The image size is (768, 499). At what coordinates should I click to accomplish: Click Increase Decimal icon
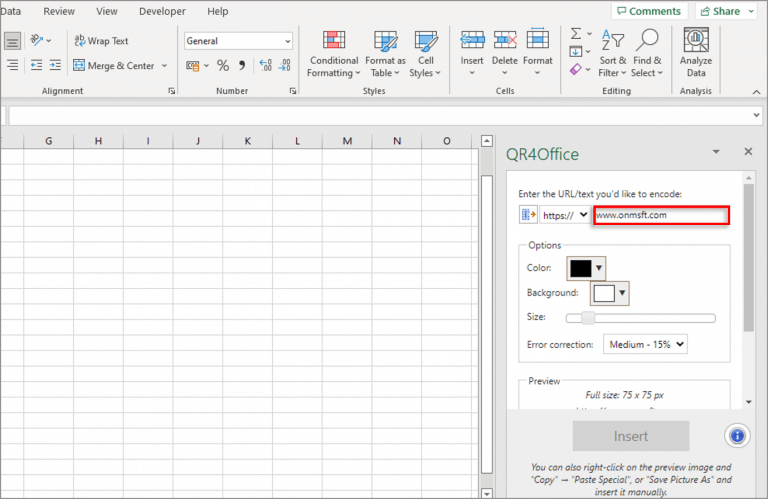pyautogui.click(x=265, y=66)
